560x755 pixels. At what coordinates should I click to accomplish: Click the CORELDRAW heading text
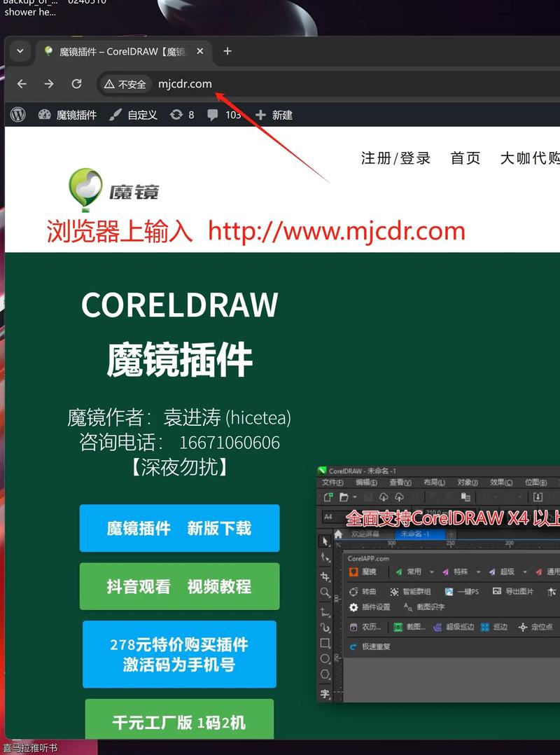pos(179,305)
